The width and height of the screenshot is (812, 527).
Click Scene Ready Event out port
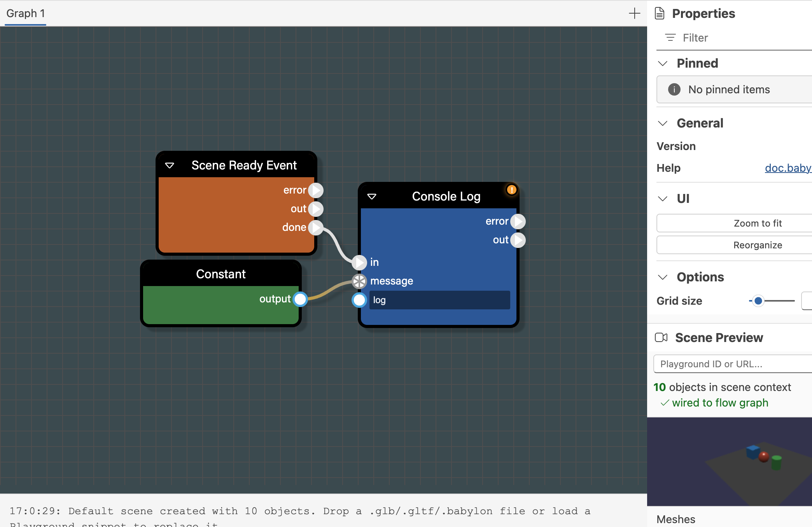click(x=316, y=209)
